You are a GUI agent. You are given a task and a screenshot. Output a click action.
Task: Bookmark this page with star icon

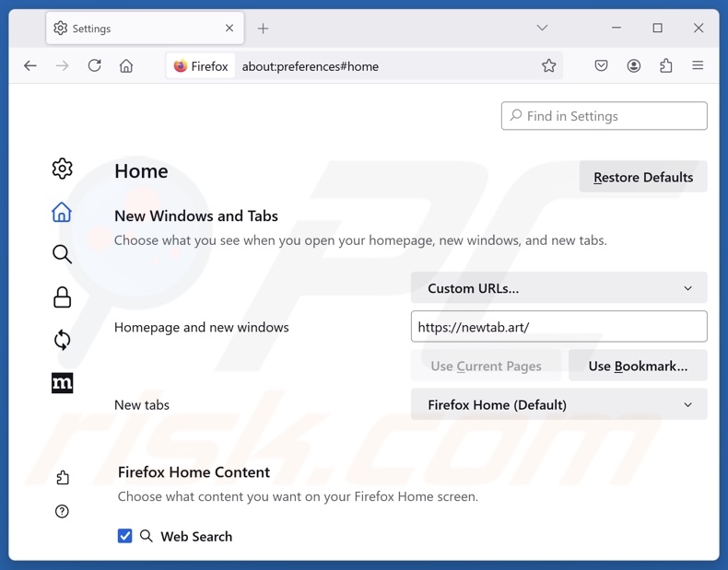tap(548, 66)
